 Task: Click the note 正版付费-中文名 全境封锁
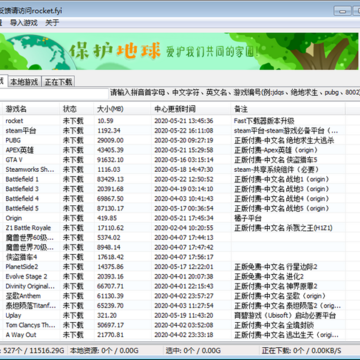[274, 325]
